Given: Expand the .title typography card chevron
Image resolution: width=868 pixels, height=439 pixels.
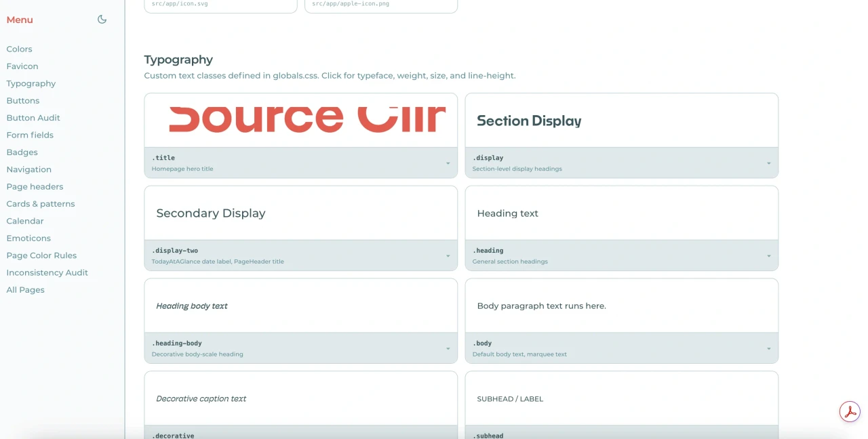Looking at the screenshot, I should pyautogui.click(x=448, y=163).
